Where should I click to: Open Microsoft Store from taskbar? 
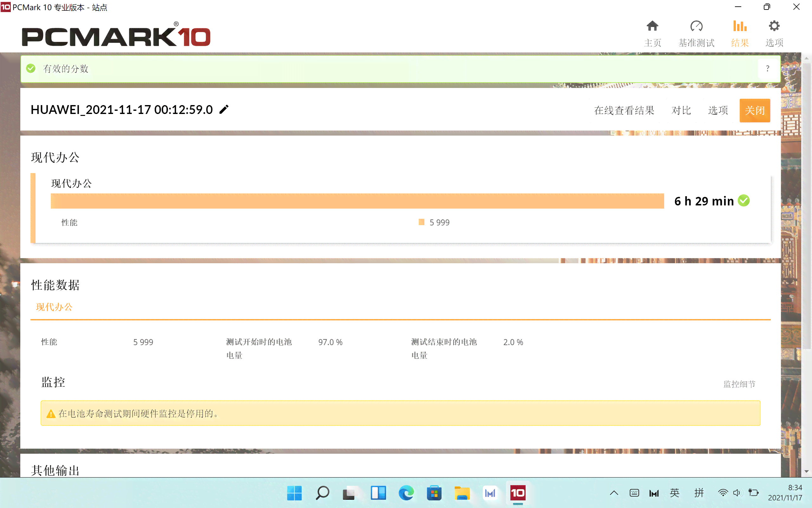(434, 493)
